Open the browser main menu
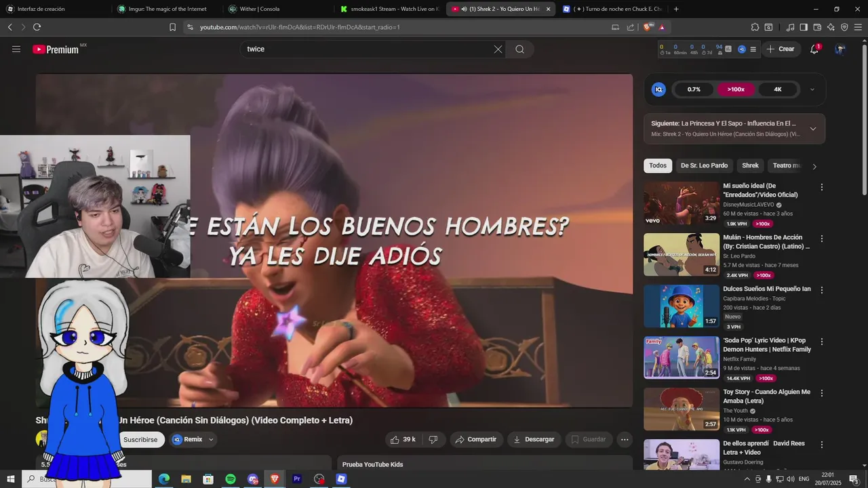Screen dimensions: 868x488 [858, 27]
